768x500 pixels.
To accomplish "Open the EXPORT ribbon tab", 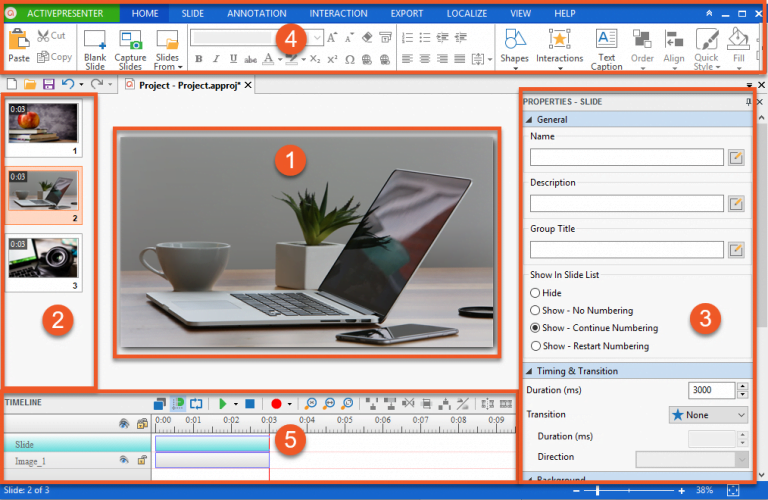I will click(x=407, y=13).
